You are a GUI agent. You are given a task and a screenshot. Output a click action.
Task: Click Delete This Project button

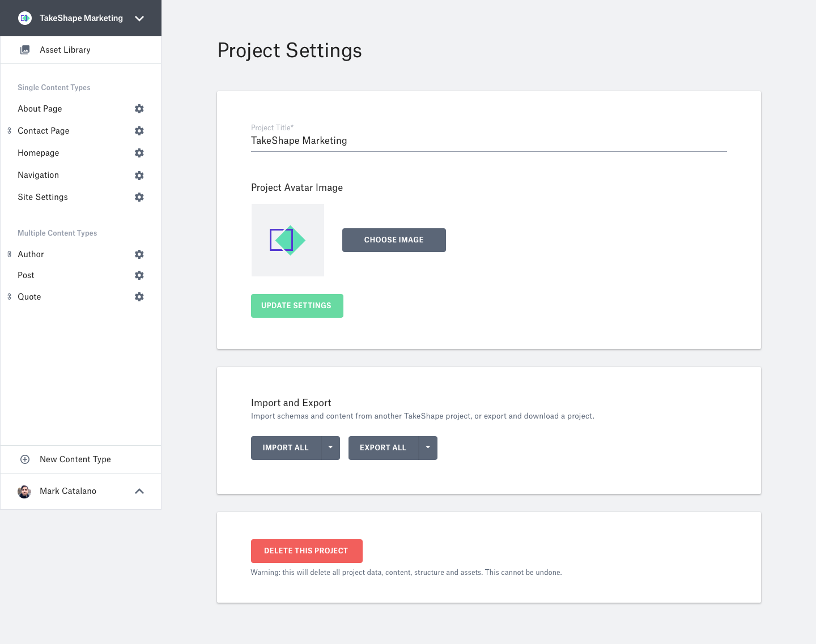pyautogui.click(x=307, y=551)
